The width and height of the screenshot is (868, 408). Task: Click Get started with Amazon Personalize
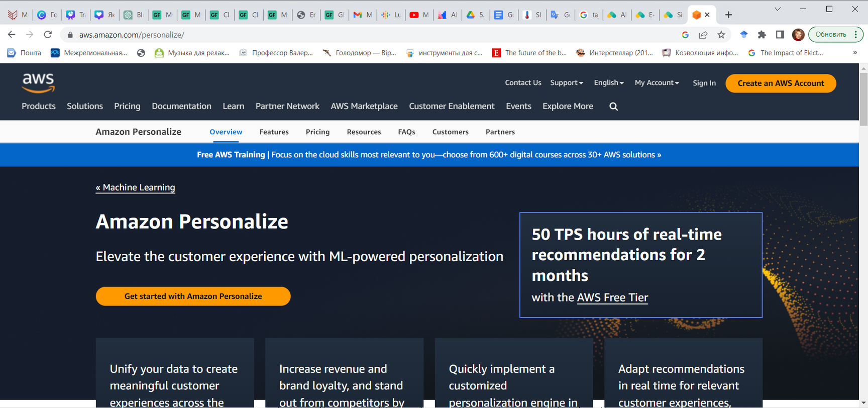click(193, 296)
